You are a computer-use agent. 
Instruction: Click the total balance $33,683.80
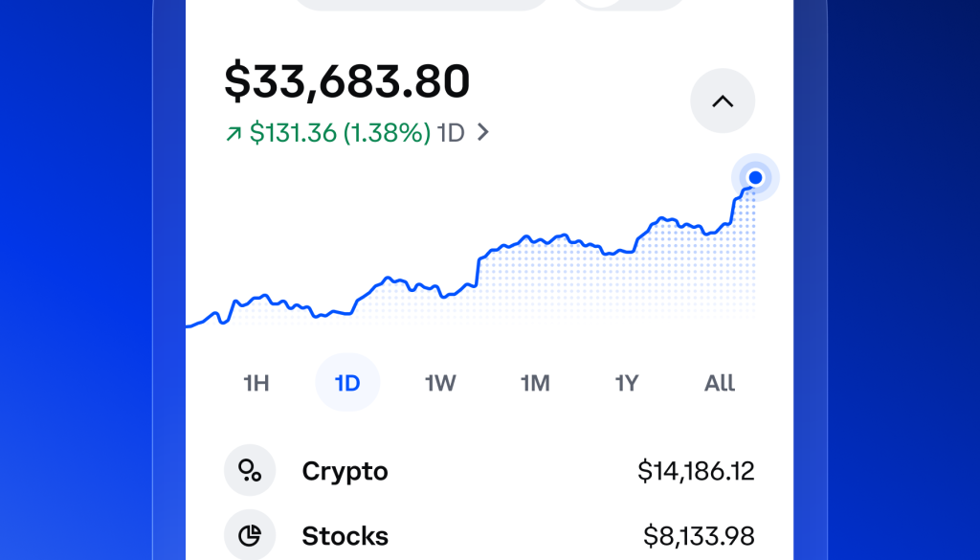(x=347, y=81)
